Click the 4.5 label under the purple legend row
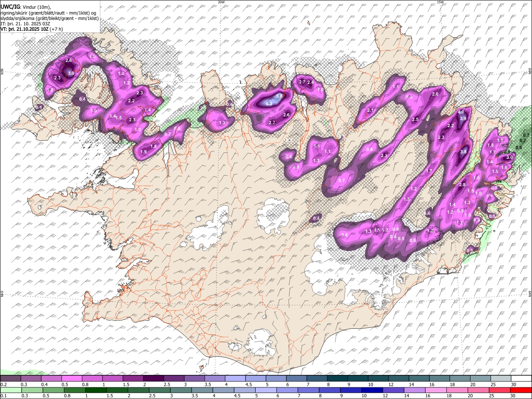532x399 pixels. pos(248,384)
